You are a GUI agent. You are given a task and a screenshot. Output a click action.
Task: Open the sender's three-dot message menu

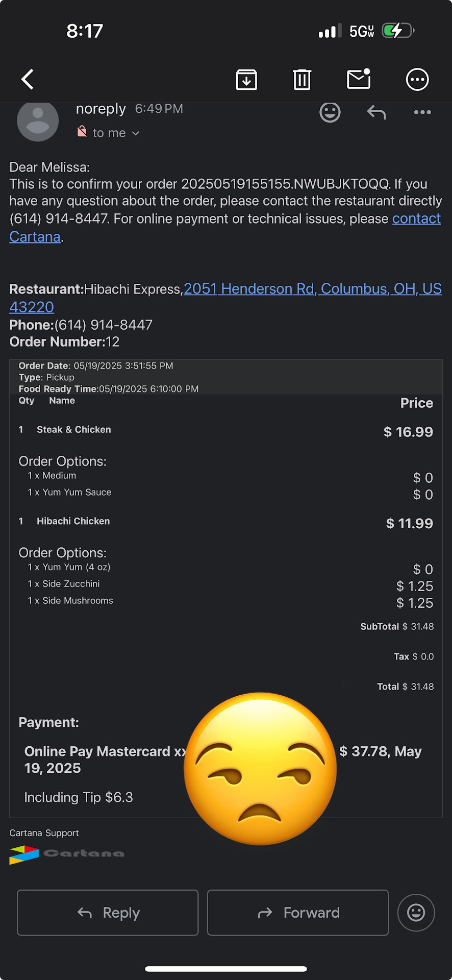[422, 112]
